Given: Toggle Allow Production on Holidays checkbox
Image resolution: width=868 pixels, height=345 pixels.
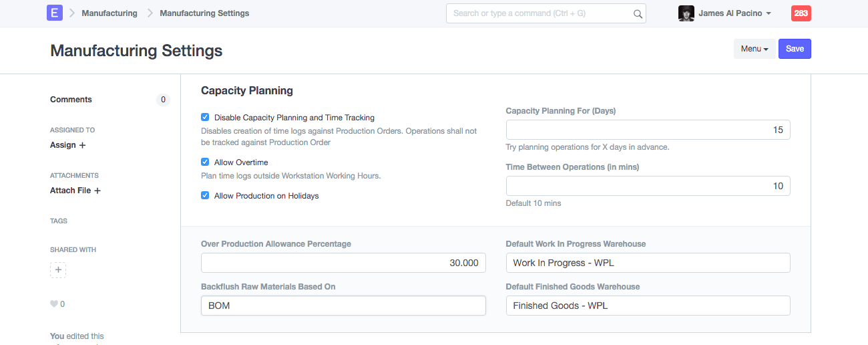Looking at the screenshot, I should (205, 196).
